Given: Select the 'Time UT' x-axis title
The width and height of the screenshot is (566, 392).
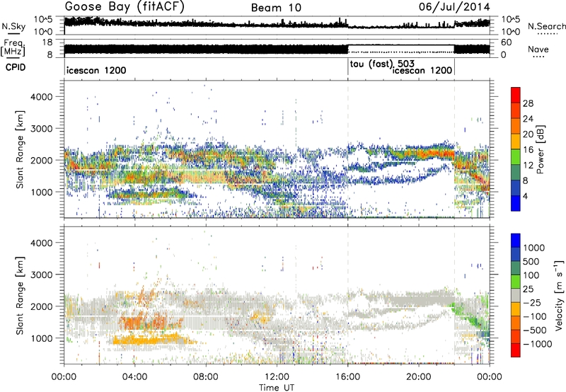Looking at the screenshot, I should [x=277, y=388].
